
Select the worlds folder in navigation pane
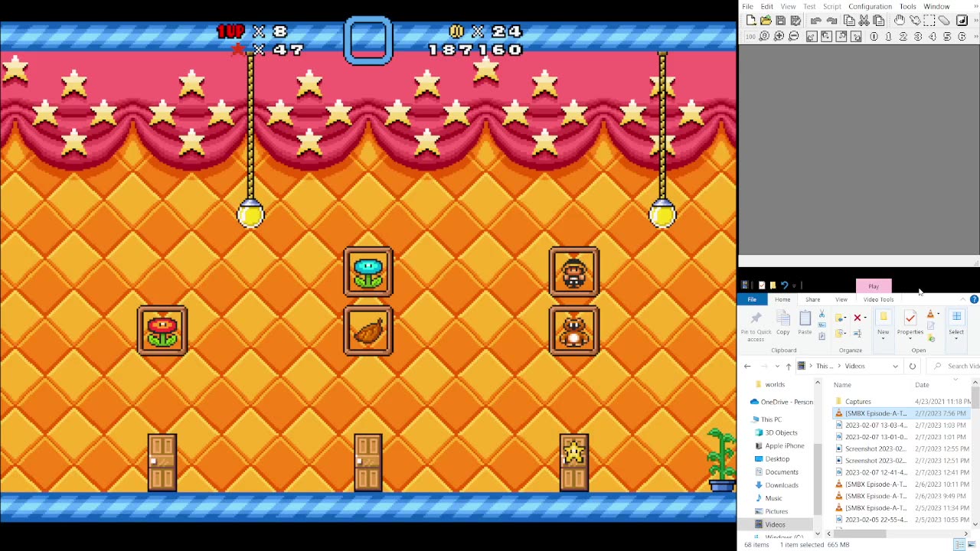click(x=774, y=385)
